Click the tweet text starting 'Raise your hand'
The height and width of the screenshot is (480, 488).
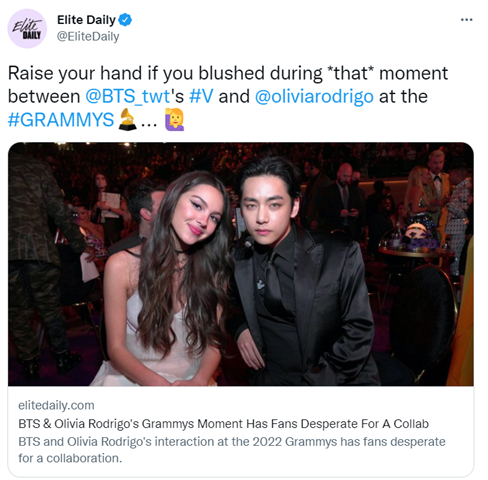tap(228, 97)
